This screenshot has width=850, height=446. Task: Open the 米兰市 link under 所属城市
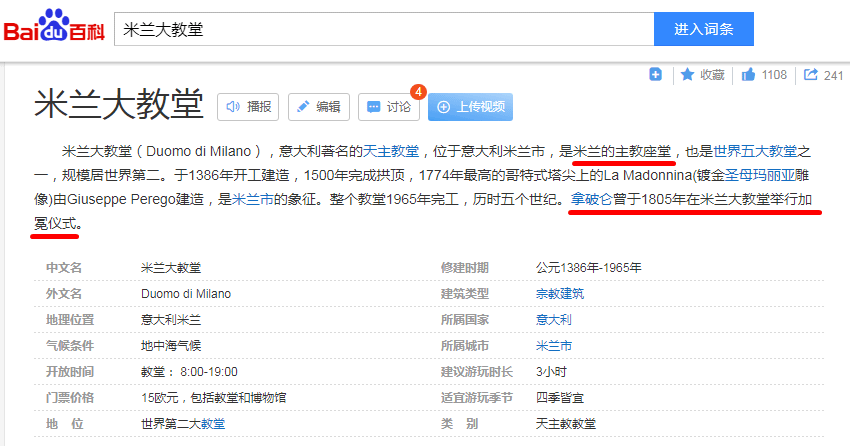pyautogui.click(x=553, y=346)
